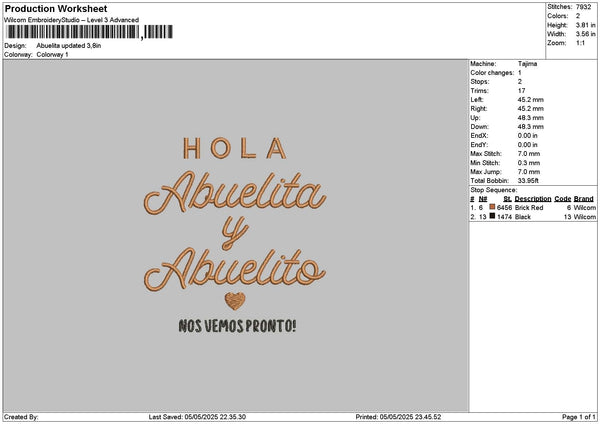Click the Brick Red color swatch
The width and height of the screenshot is (600, 424).
click(492, 207)
